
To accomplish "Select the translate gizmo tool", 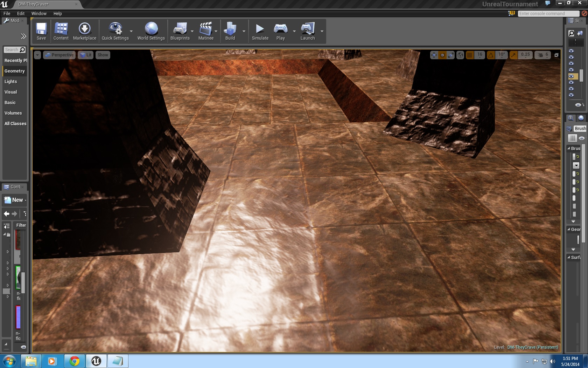I will tap(434, 55).
